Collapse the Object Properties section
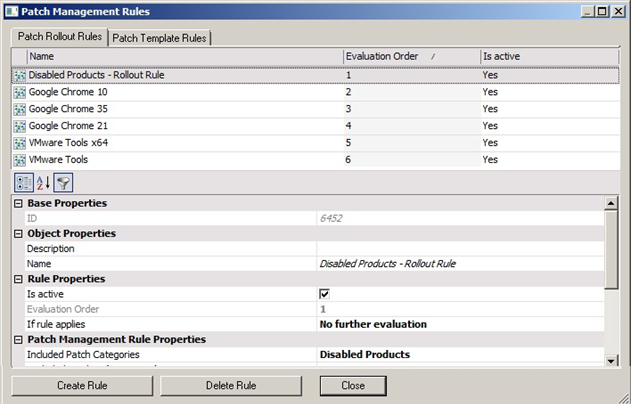Image resolution: width=631 pixels, height=404 pixels. click(18, 234)
